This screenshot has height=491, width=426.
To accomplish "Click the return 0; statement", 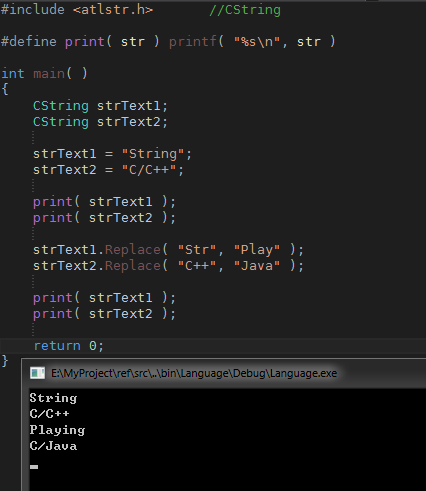I will tap(69, 346).
